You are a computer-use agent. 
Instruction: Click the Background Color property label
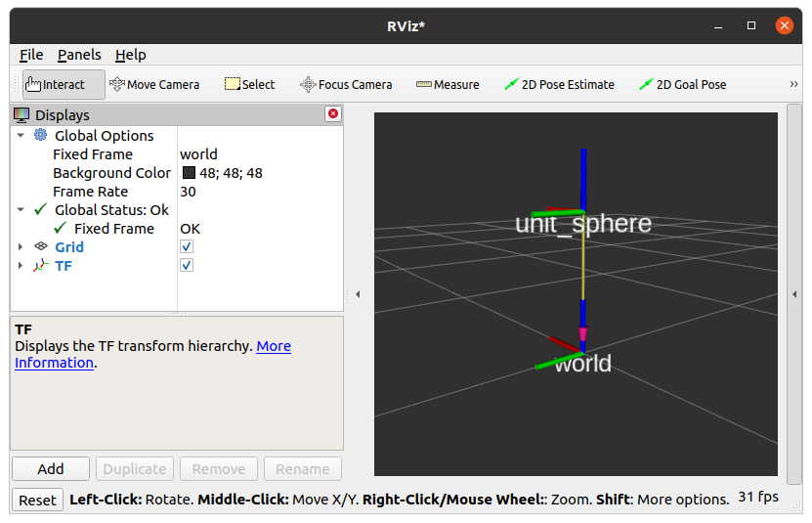click(111, 173)
